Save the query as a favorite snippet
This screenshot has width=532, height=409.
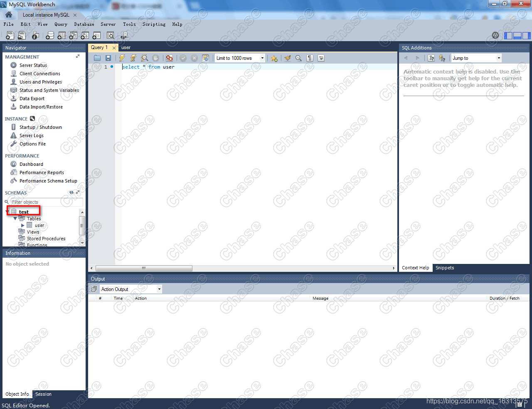coord(274,58)
